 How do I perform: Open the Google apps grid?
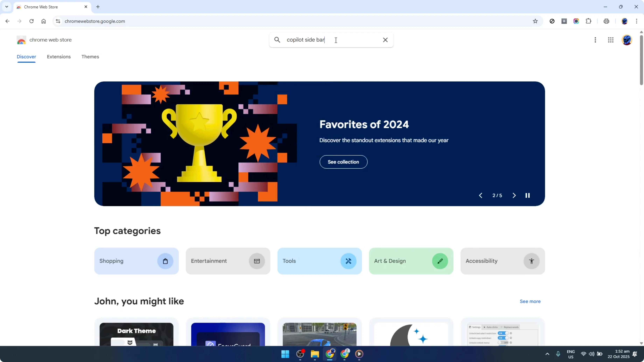coord(611,40)
